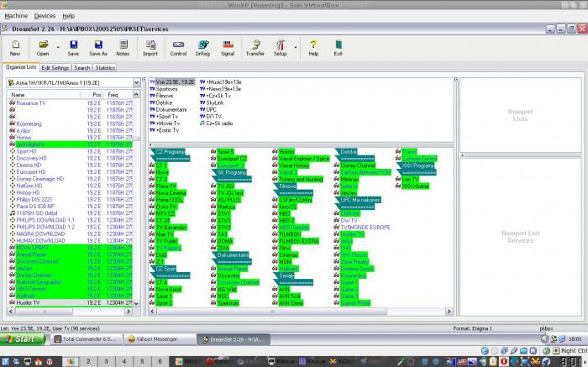Select 'Prima COOL' in the bouquet services
Image resolution: width=588 pixels, height=367 pixels.
tap(169, 200)
